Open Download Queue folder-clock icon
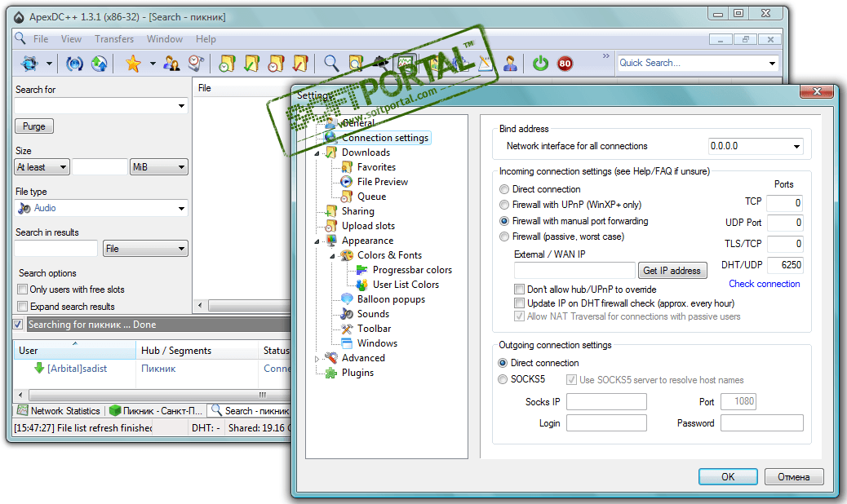The image size is (847, 504). [227, 64]
